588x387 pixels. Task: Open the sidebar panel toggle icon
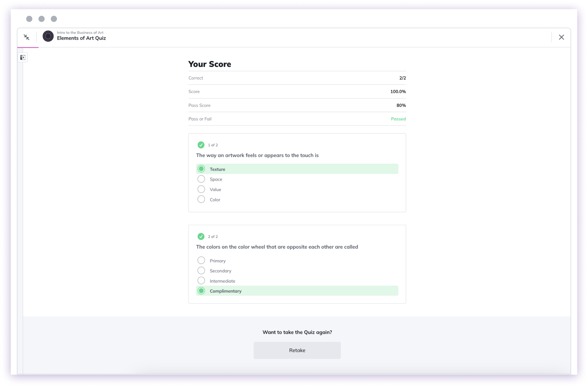23,57
